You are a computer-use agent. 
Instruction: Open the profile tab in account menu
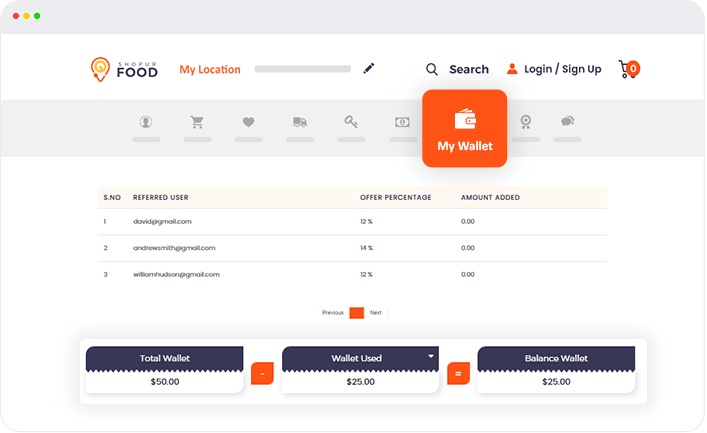click(x=146, y=122)
